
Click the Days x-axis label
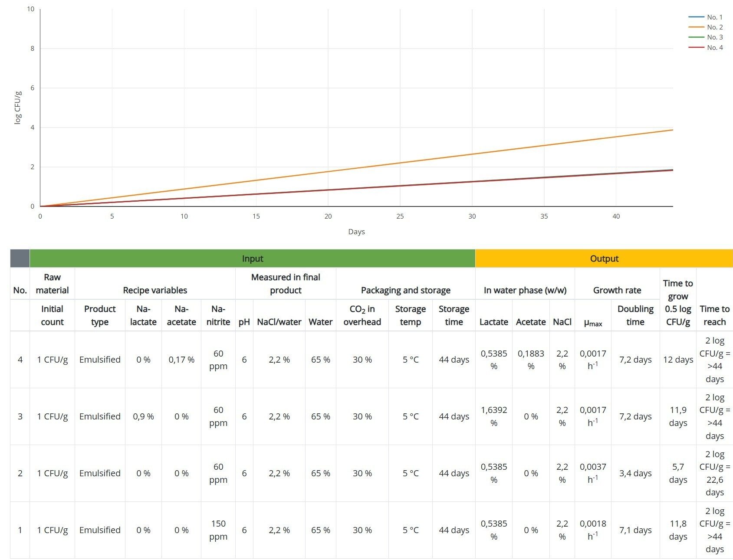point(356,232)
